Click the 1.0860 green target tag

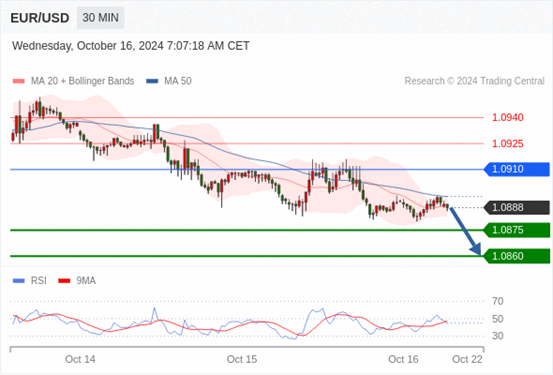[x=517, y=256]
